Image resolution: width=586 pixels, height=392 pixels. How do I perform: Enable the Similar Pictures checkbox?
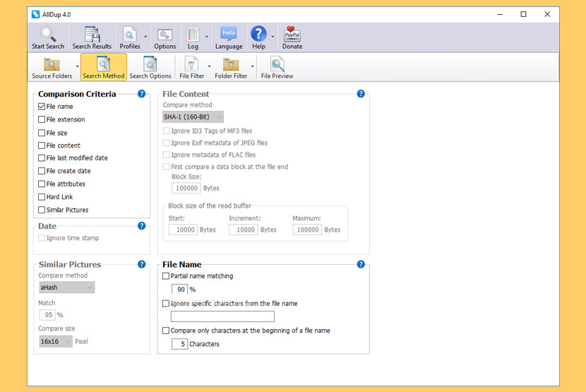click(x=42, y=210)
